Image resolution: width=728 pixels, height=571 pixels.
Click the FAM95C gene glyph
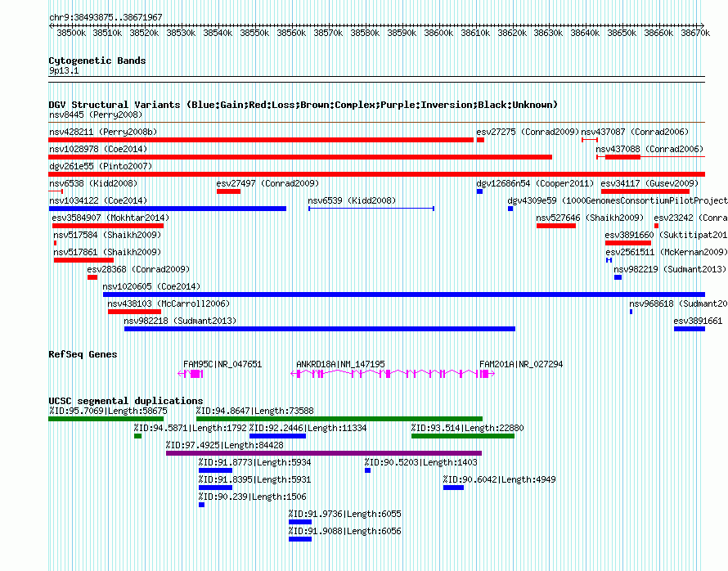(x=191, y=374)
